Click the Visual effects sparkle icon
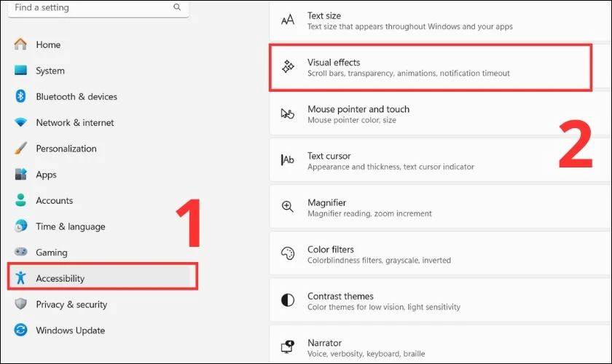The height and width of the screenshot is (364, 612). pyautogui.click(x=288, y=67)
